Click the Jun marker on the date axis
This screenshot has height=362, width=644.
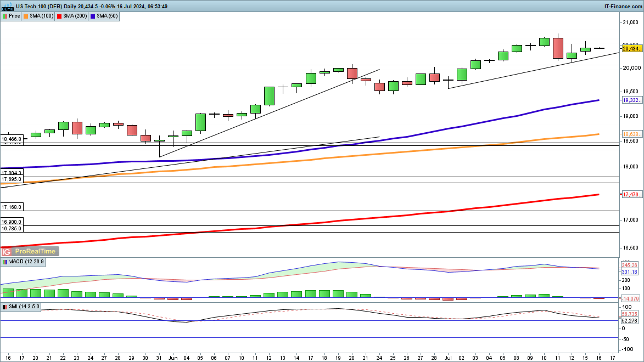[173, 357]
